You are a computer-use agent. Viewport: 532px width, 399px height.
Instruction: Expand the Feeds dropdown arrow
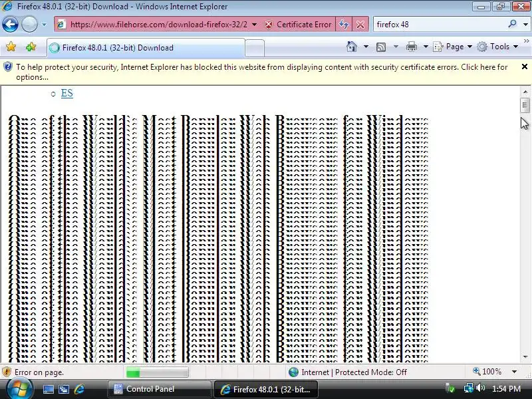pos(396,47)
